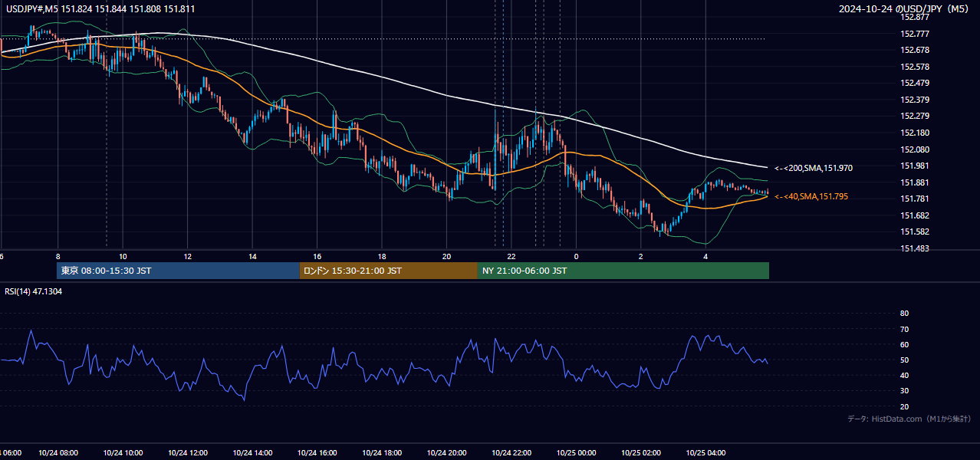Click the 10/25 04:00 time label
The height and width of the screenshot is (460, 980).
pos(705,452)
